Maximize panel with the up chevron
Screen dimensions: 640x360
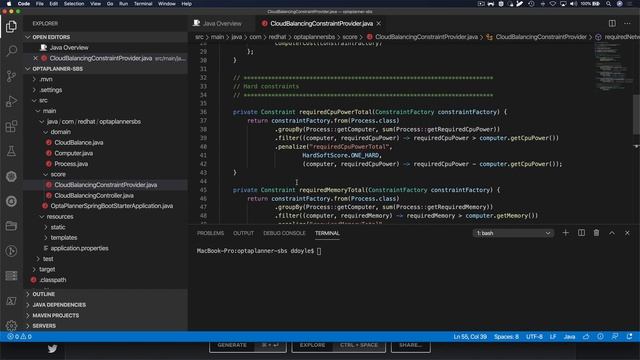pyautogui.click(x=612, y=233)
